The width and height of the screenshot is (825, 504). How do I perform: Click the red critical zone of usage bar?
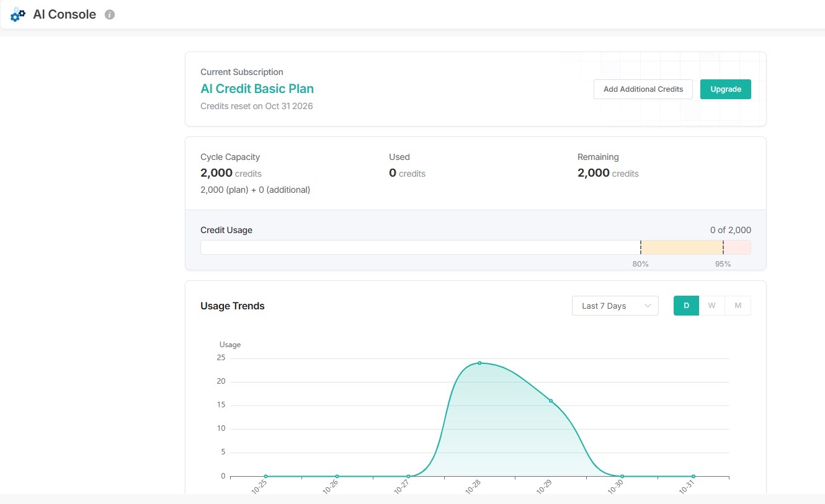coord(737,247)
